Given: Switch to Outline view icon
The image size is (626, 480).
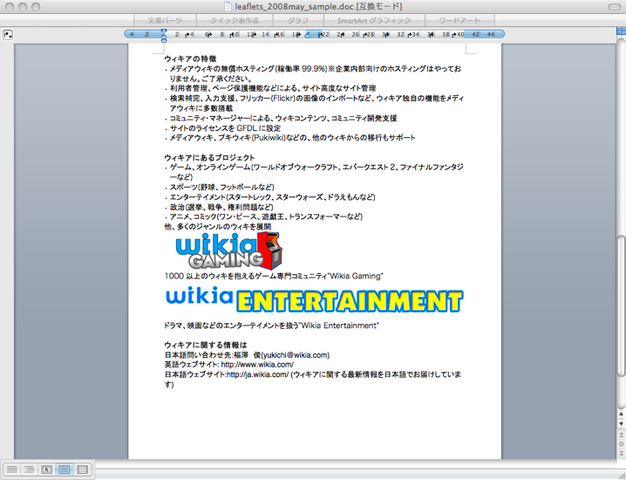Looking at the screenshot, I should click(29, 469).
